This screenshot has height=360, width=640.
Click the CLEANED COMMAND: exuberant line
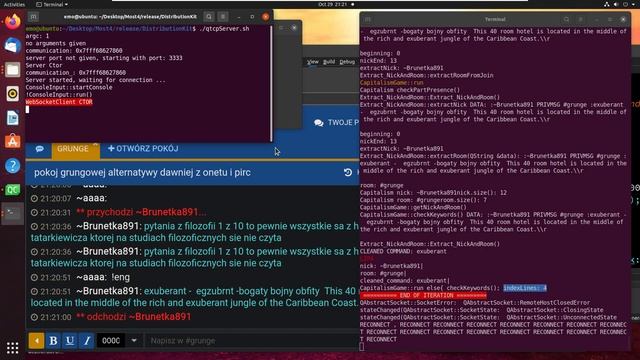click(x=403, y=251)
